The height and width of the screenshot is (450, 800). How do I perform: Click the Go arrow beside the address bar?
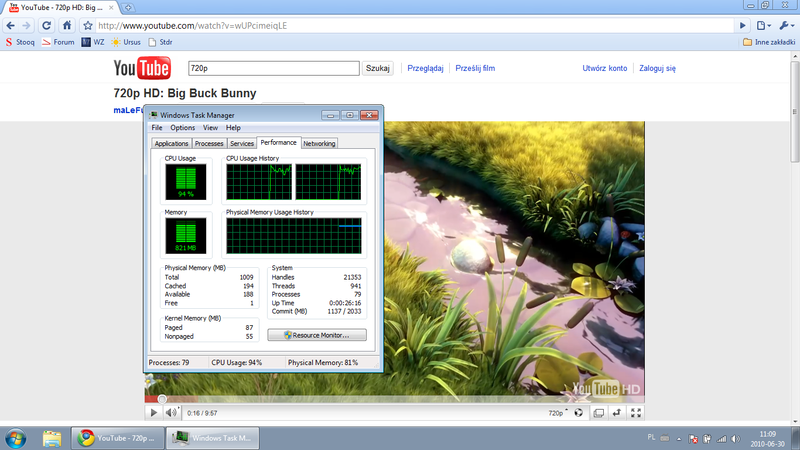click(x=743, y=26)
